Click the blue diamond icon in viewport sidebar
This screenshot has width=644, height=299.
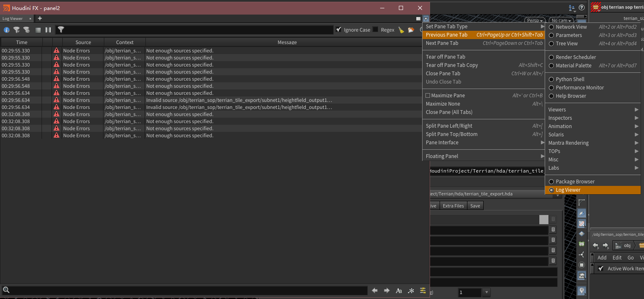[x=582, y=234]
